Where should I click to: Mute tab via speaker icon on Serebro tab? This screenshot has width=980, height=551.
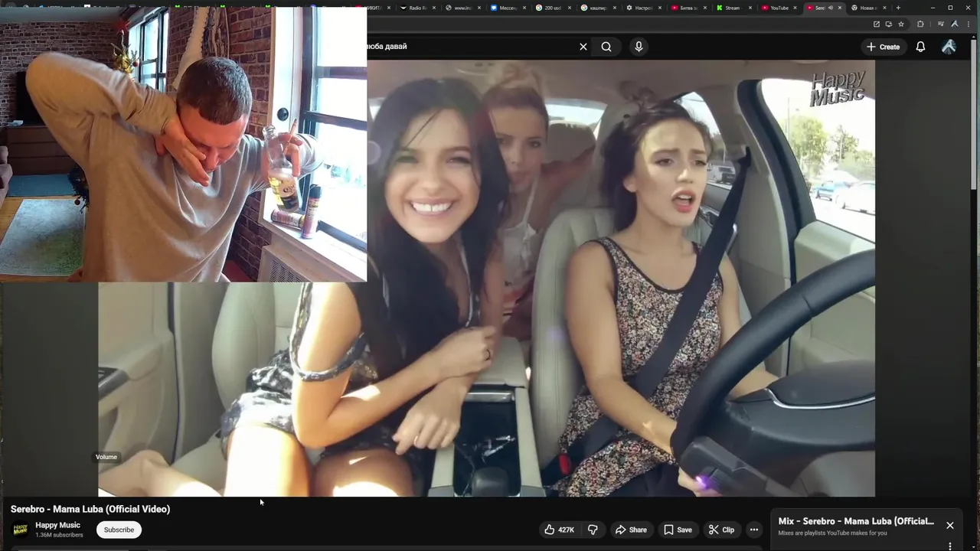[x=830, y=8]
